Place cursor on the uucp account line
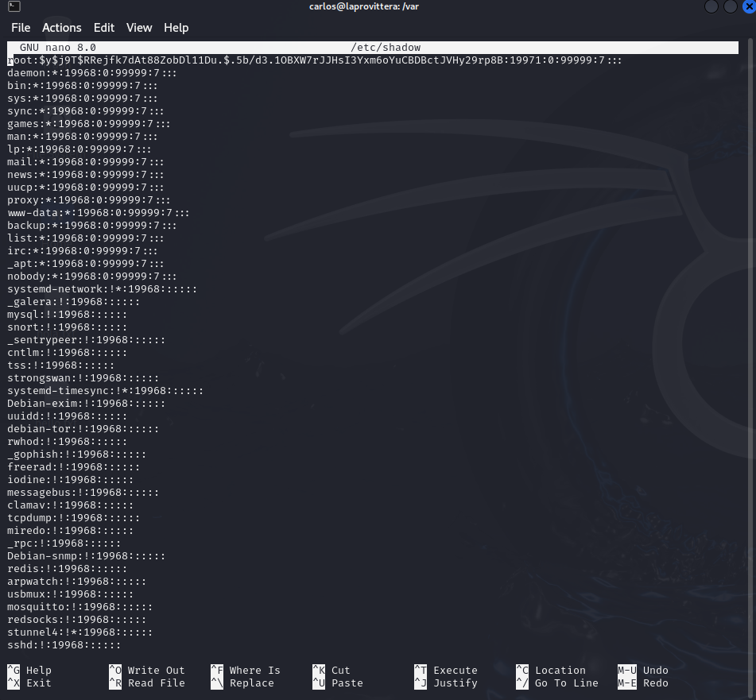This screenshot has height=700, width=756. pos(85,188)
